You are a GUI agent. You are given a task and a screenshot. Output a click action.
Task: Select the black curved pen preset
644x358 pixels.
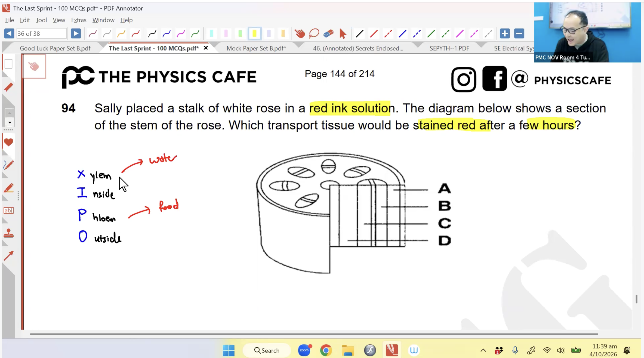click(152, 34)
